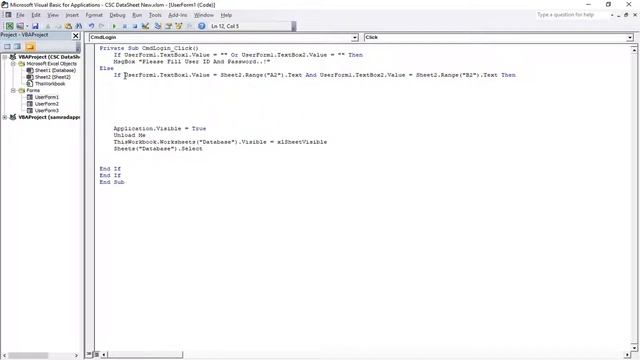
Task: Switch to Procedure View at bottom left
Action: pyautogui.click(x=89, y=354)
